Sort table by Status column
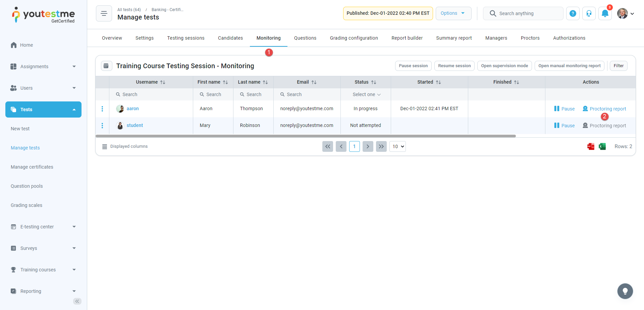 (x=373, y=82)
